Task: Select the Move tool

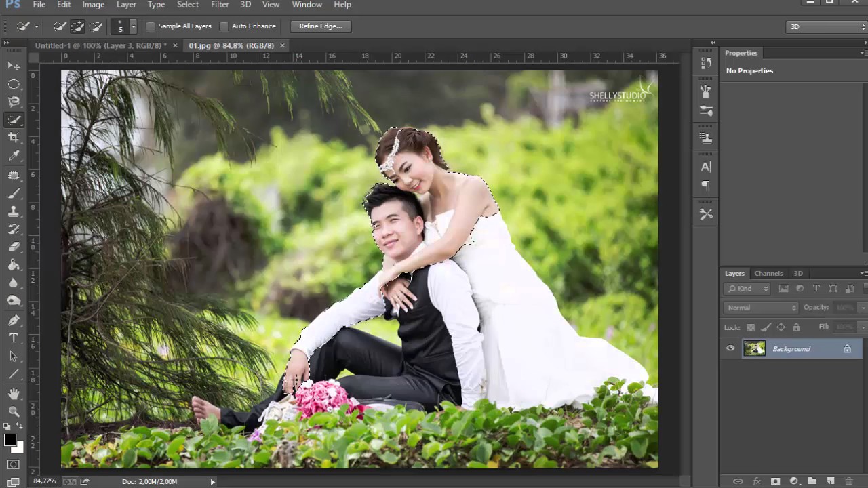Action: (x=14, y=66)
